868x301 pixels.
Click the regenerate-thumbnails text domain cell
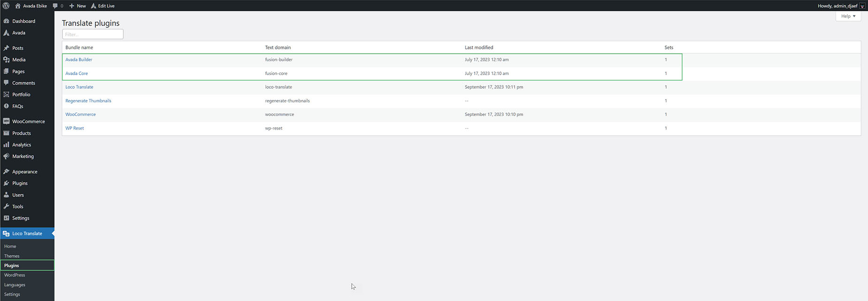tap(287, 100)
